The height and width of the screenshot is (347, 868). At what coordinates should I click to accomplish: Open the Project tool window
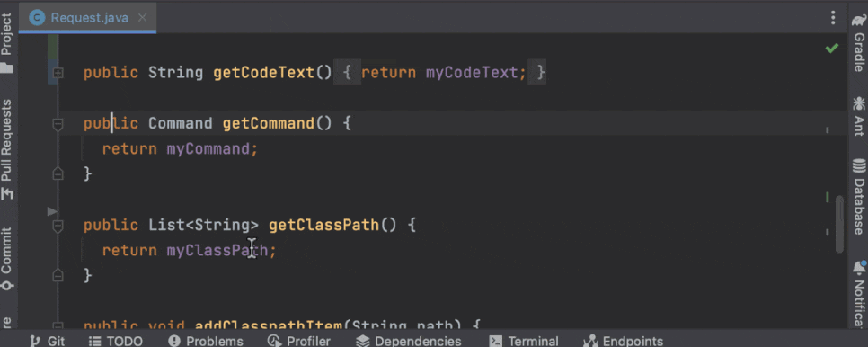tap(7, 44)
